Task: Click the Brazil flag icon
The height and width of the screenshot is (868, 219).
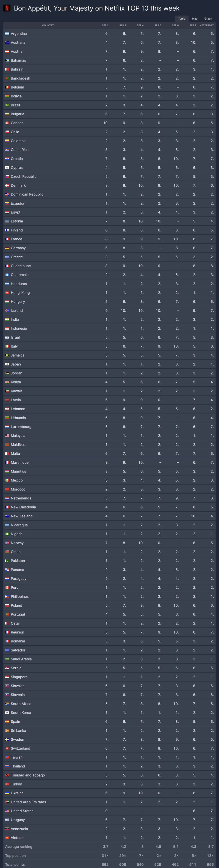Action: coord(7,105)
